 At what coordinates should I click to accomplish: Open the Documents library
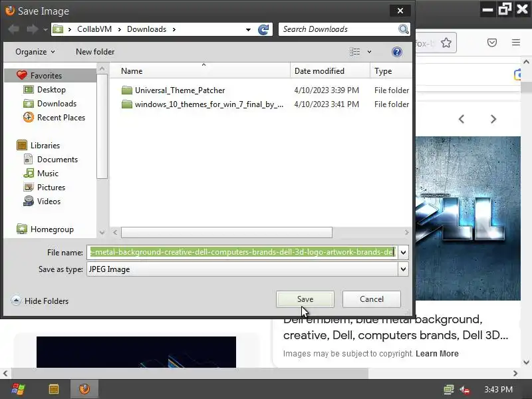click(x=57, y=159)
